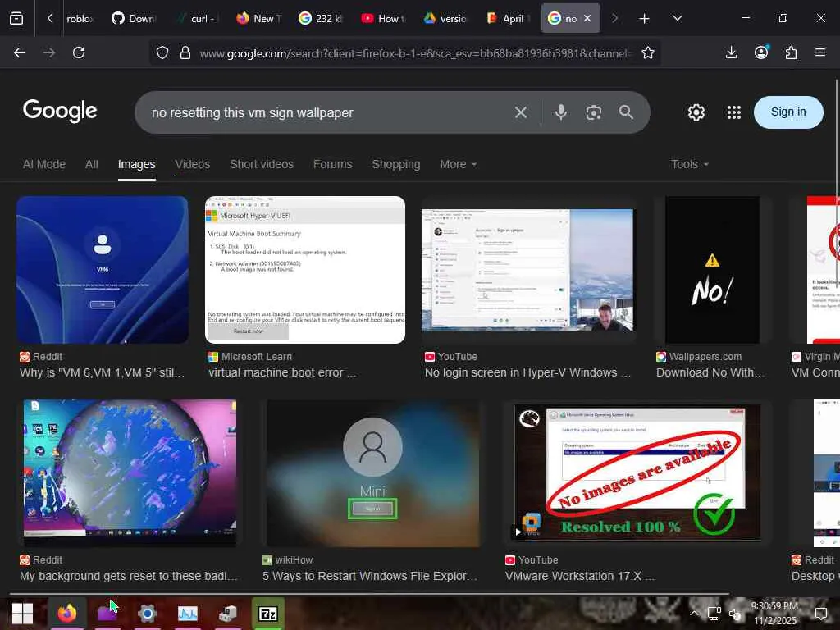This screenshot has height=630, width=840.
Task: Click the Google logo
Action: click(60, 111)
